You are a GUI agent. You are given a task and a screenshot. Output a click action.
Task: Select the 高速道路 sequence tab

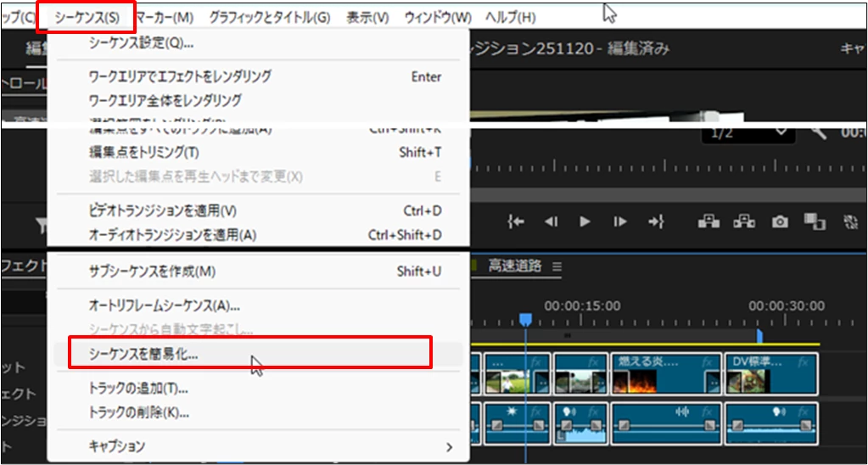(514, 266)
